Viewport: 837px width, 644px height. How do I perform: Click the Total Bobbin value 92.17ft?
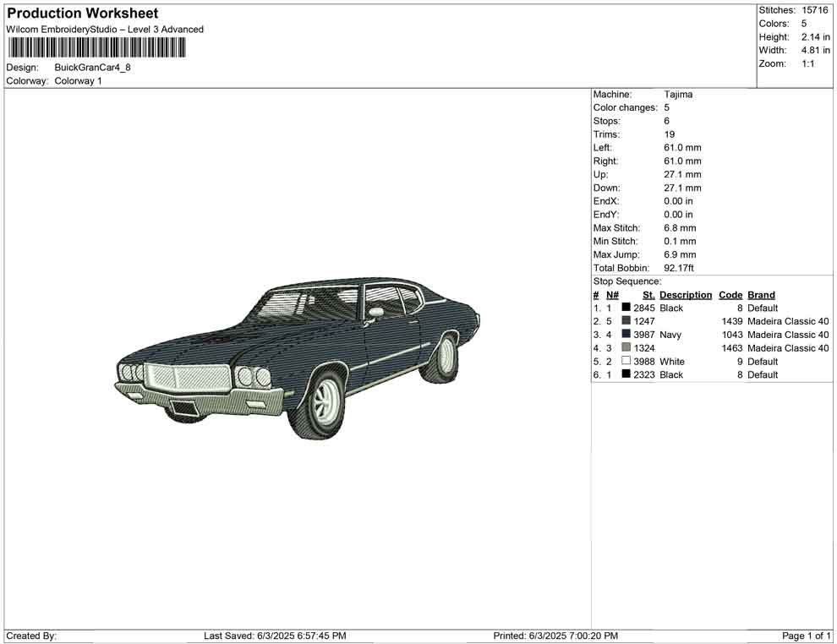(x=679, y=268)
